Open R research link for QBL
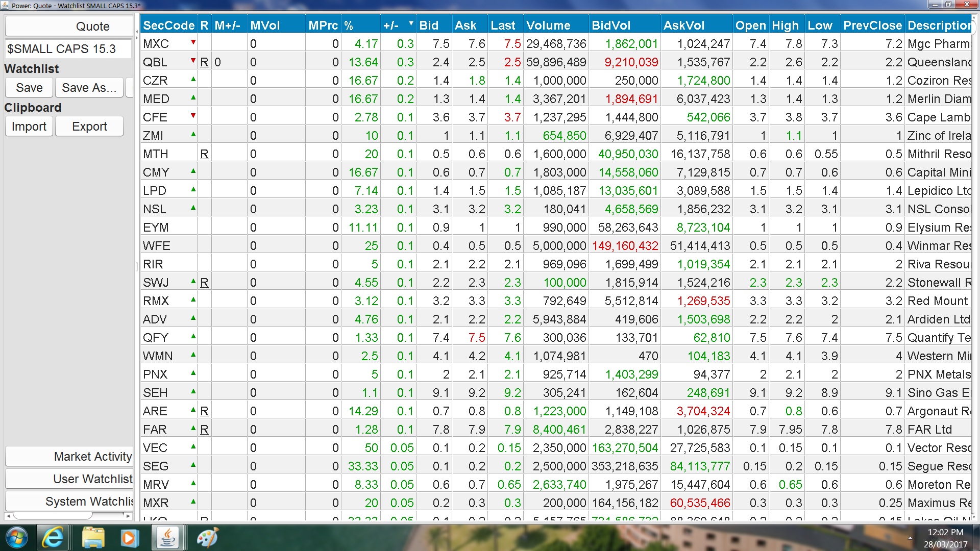The width and height of the screenshot is (980, 551). click(x=204, y=62)
